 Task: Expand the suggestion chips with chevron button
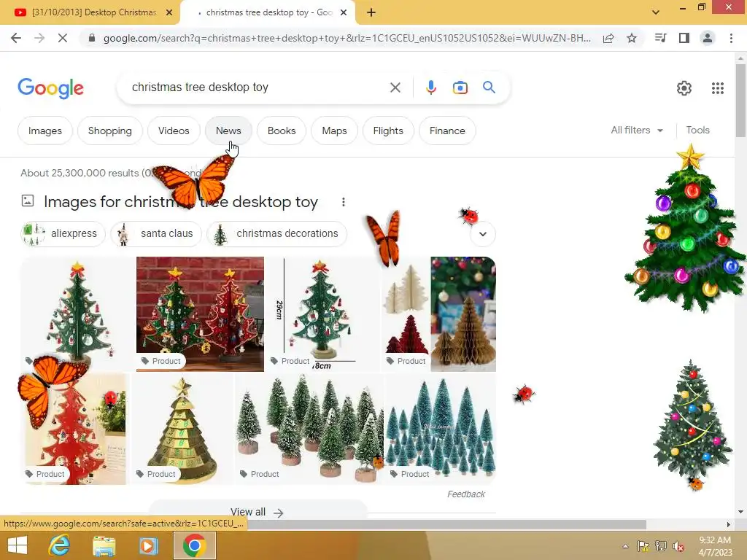(483, 234)
